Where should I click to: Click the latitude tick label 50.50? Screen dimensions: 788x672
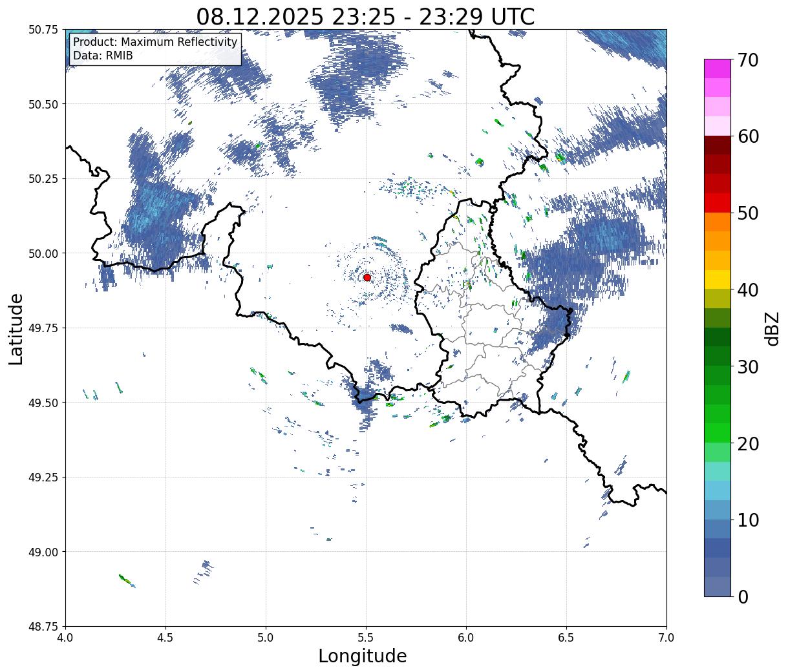coord(43,104)
